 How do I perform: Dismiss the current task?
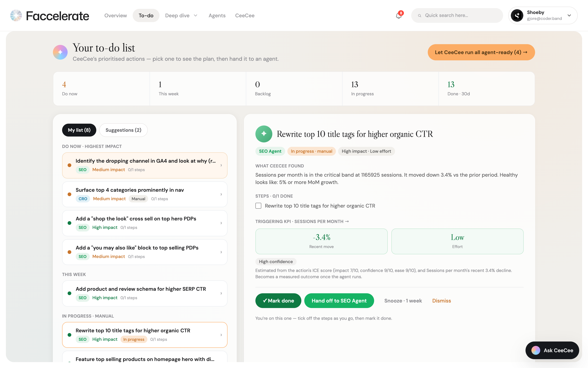[442, 301]
